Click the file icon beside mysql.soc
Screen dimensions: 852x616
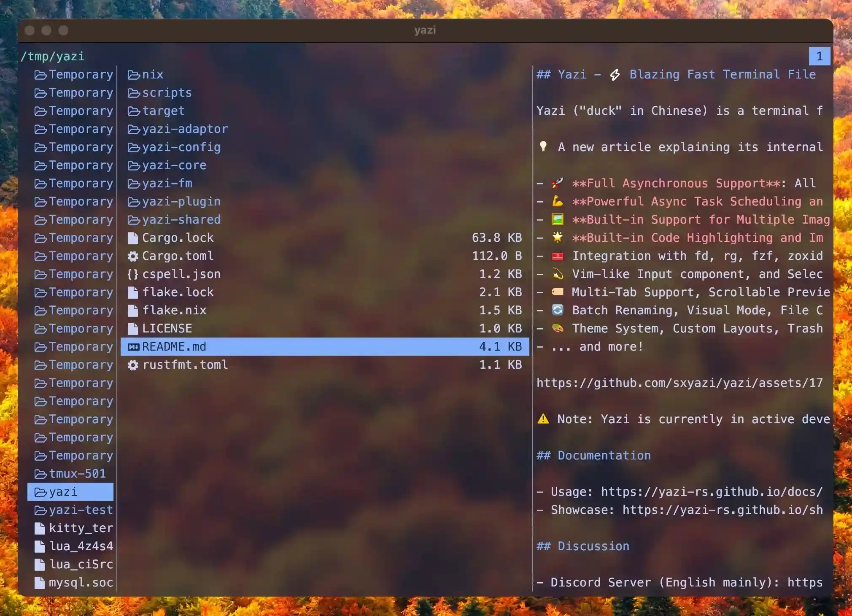[x=40, y=583]
